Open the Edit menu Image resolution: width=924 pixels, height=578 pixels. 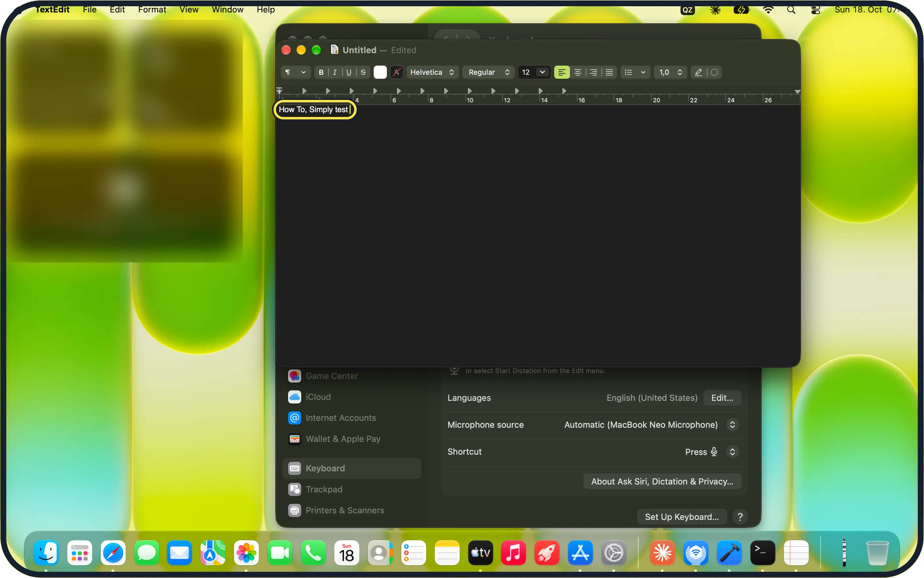point(117,10)
